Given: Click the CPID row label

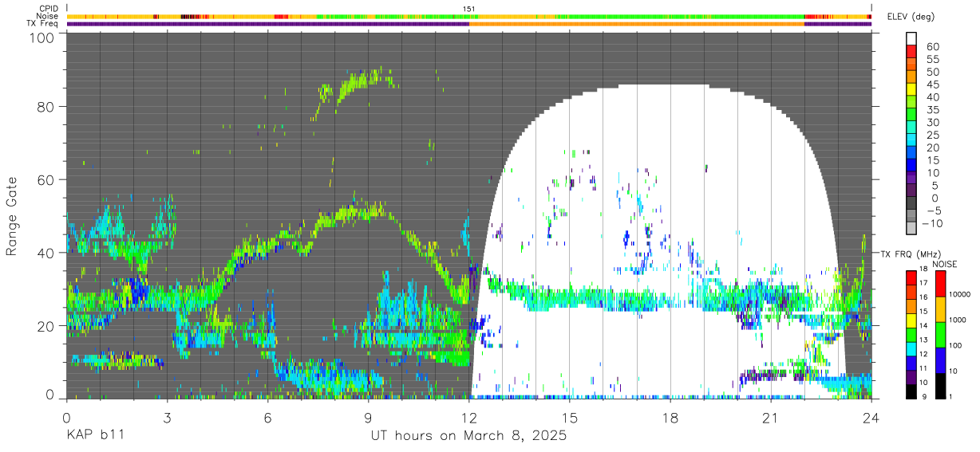Looking at the screenshot, I should [49, 9].
